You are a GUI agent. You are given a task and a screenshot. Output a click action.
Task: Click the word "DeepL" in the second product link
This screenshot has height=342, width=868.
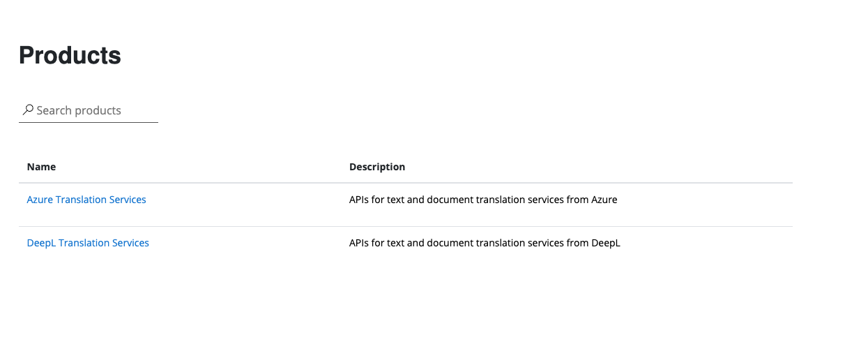(x=41, y=243)
